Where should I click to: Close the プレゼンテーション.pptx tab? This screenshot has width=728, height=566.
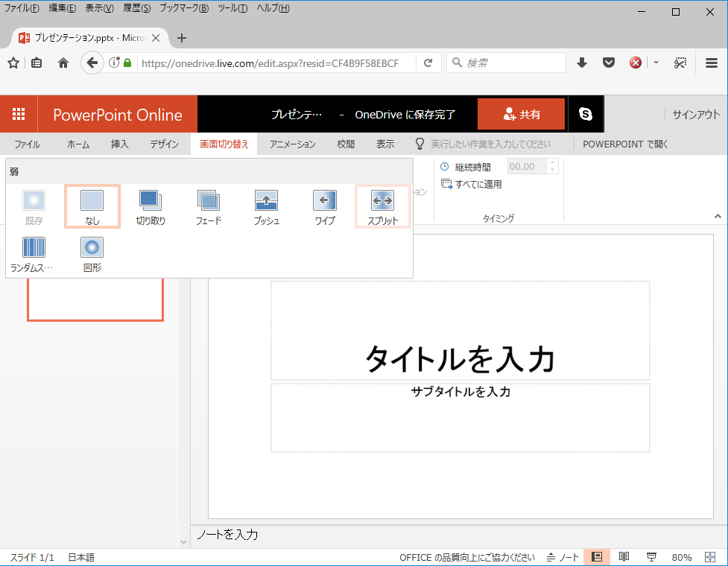[x=156, y=38]
